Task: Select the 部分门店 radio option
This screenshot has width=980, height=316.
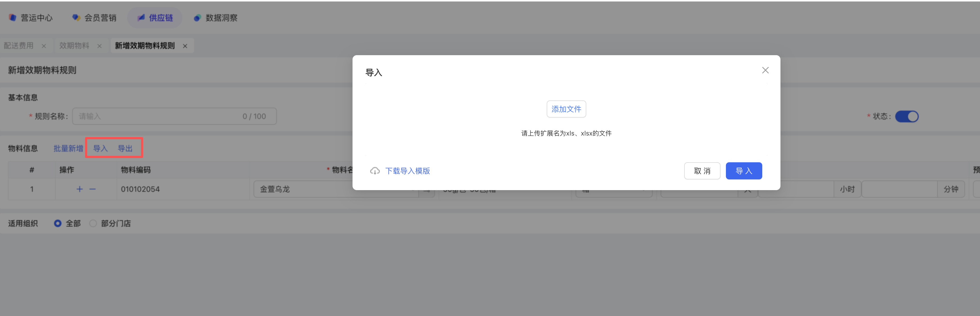Action: (93, 223)
